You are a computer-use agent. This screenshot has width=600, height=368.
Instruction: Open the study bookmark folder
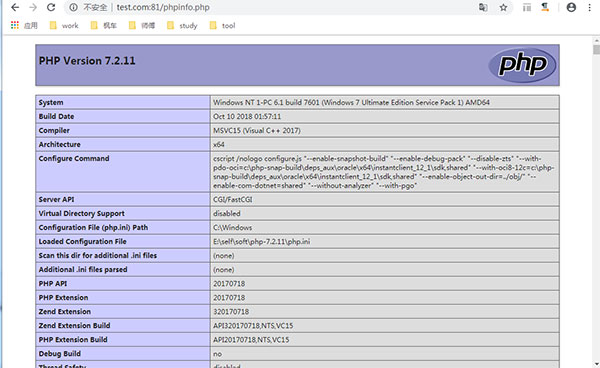tap(182, 26)
